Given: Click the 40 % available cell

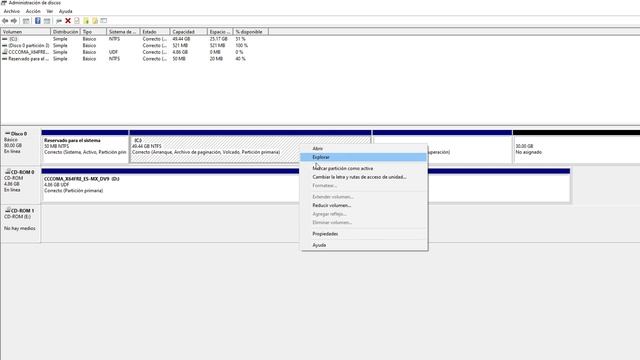Looking at the screenshot, I should coord(240,59).
